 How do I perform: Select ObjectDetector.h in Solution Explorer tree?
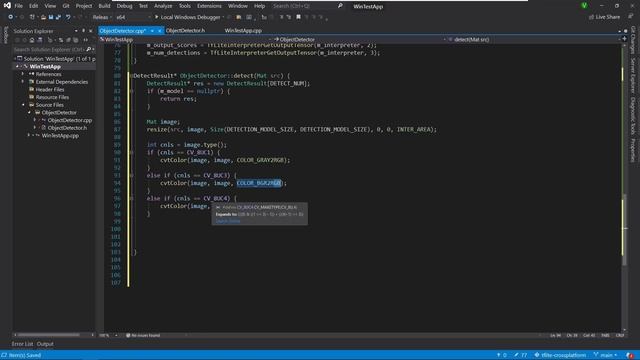pyautogui.click(x=67, y=128)
